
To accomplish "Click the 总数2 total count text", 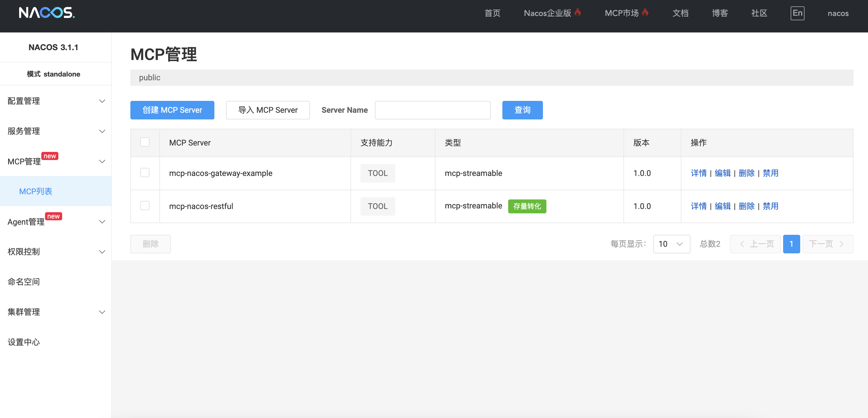I will [x=710, y=244].
